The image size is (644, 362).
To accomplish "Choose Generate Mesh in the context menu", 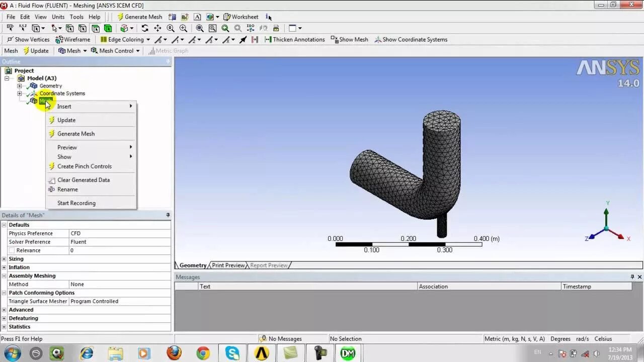I will 91,134.
